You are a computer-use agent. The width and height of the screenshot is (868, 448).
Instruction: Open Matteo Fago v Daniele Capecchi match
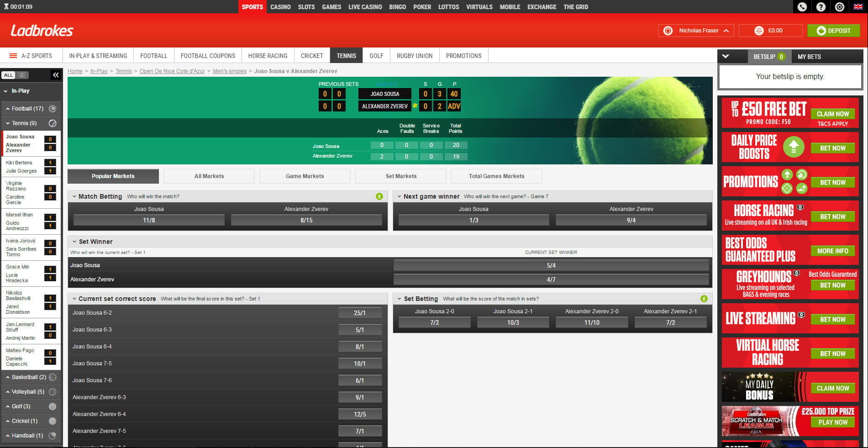(31, 357)
